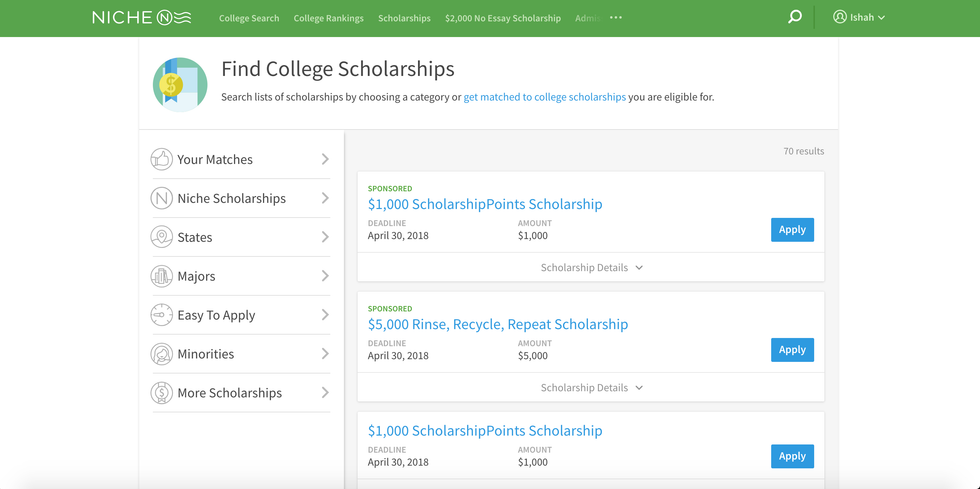
Task: Click the Niche logo in header
Action: pos(141,17)
